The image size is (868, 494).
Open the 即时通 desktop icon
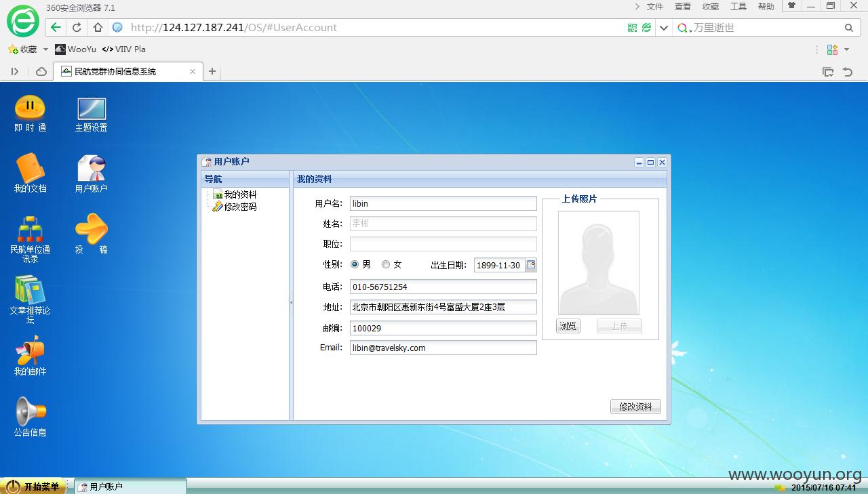(x=30, y=113)
